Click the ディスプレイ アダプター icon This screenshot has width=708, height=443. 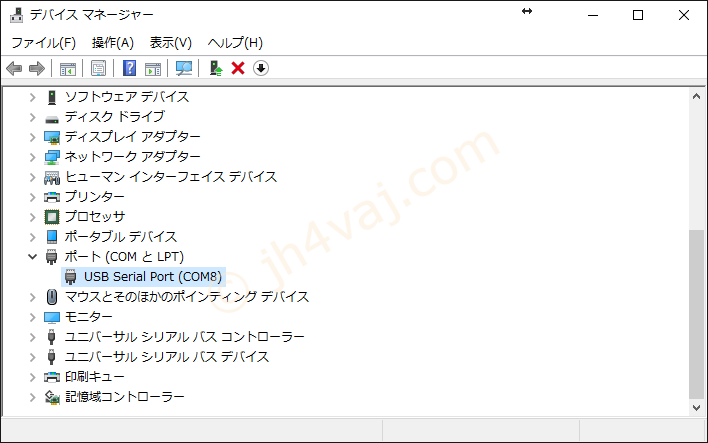(x=52, y=137)
